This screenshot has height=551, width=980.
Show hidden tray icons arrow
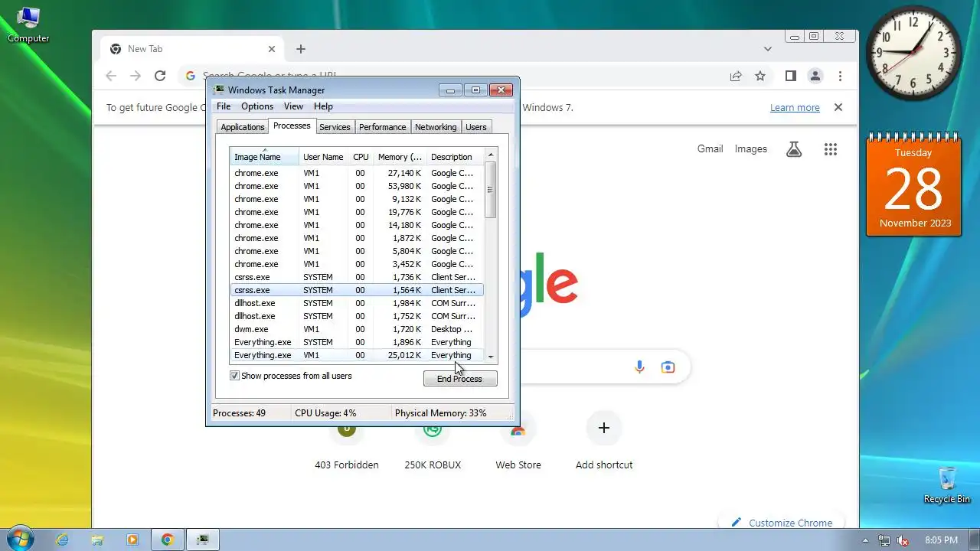[x=867, y=540]
